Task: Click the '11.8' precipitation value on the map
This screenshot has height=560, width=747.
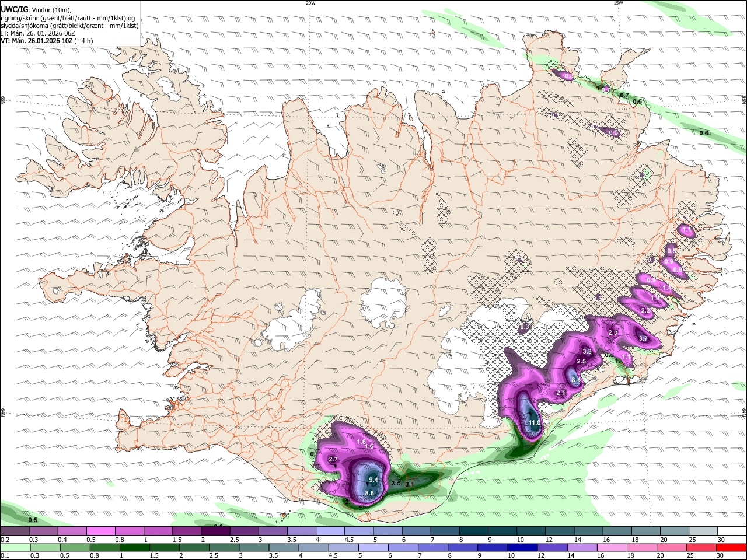Action: tap(535, 422)
